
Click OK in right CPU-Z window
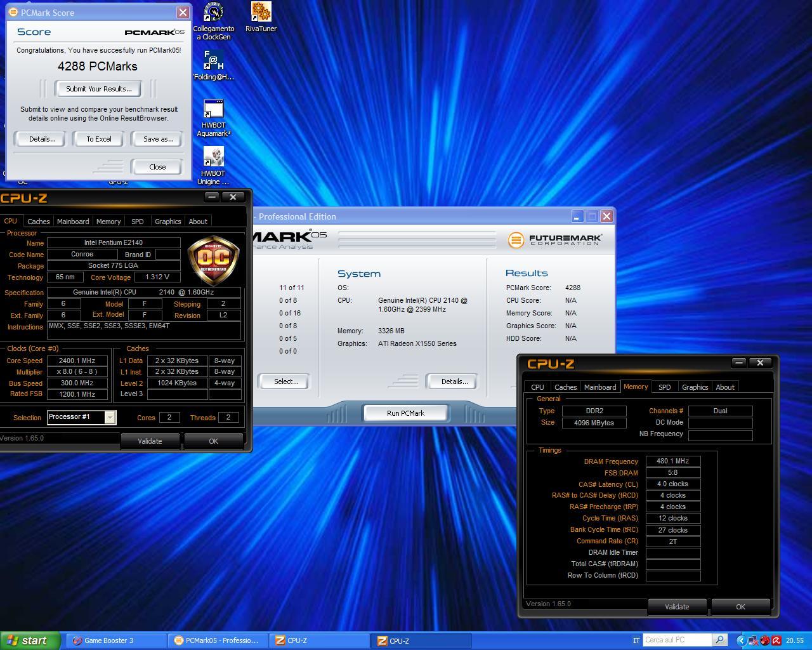(740, 607)
